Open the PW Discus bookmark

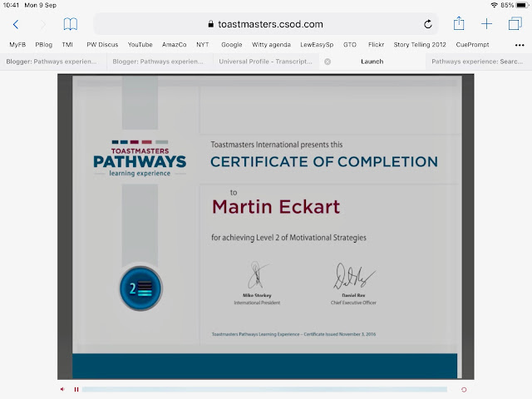(102, 44)
